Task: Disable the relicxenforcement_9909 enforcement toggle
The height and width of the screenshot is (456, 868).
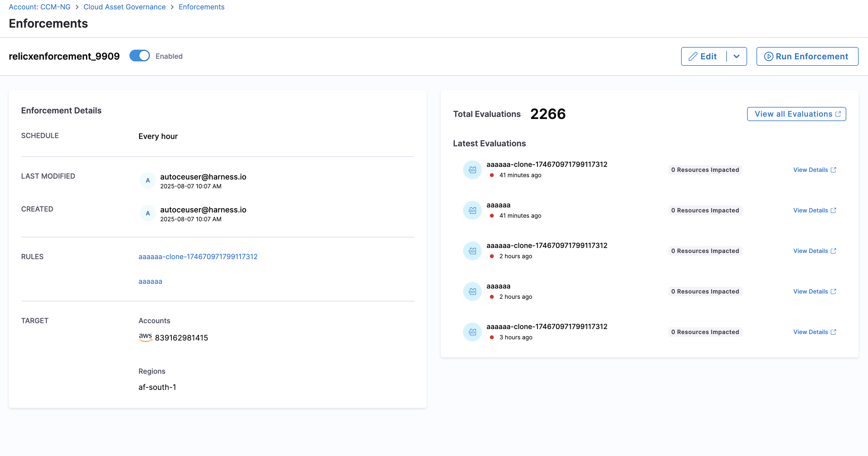Action: (139, 56)
